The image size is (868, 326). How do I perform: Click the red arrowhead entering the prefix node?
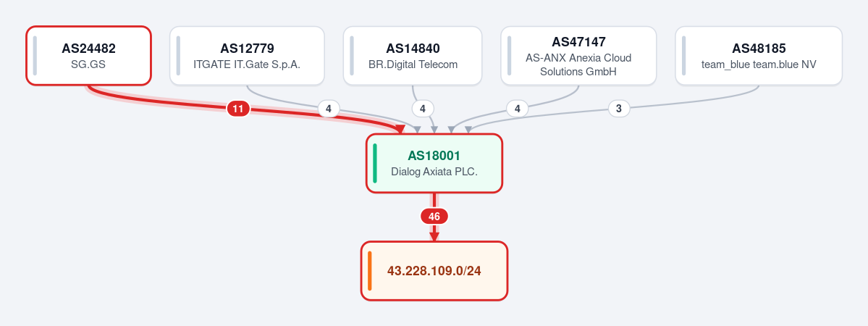434,237
